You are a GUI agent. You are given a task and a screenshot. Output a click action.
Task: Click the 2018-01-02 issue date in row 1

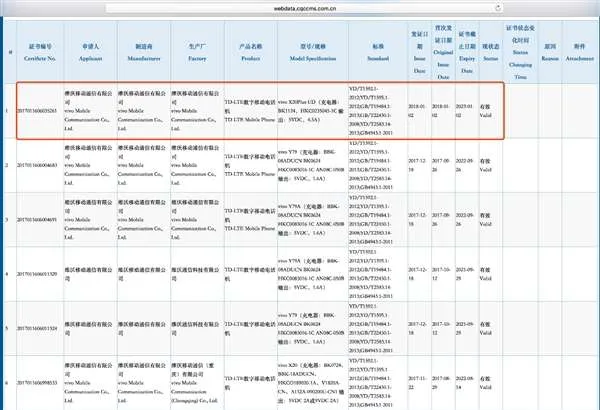click(x=419, y=111)
